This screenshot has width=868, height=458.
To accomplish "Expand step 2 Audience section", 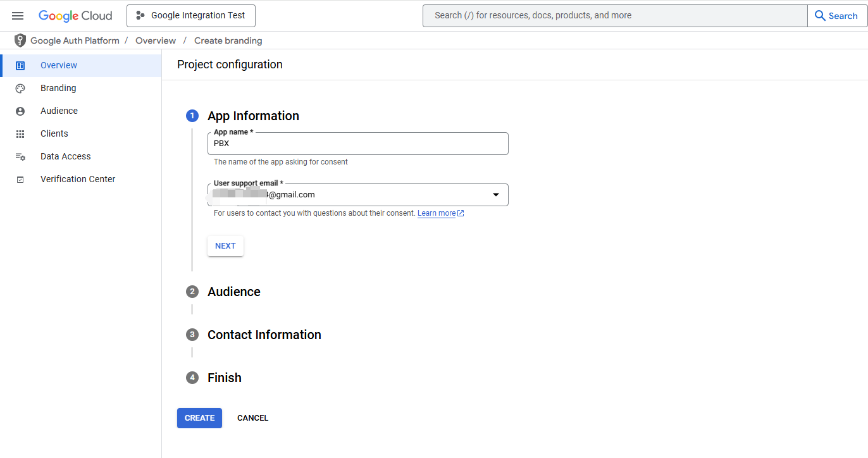I will [x=233, y=292].
